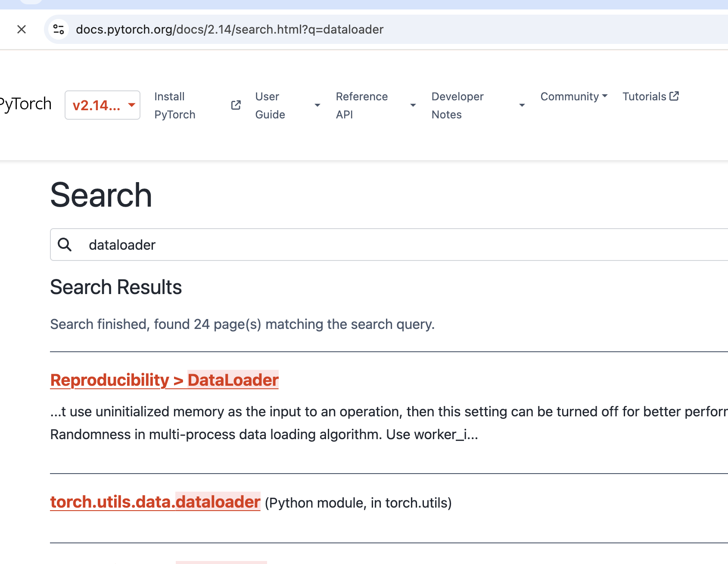This screenshot has width=728, height=564.
Task: Click the PyTorch logo
Action: tap(25, 104)
